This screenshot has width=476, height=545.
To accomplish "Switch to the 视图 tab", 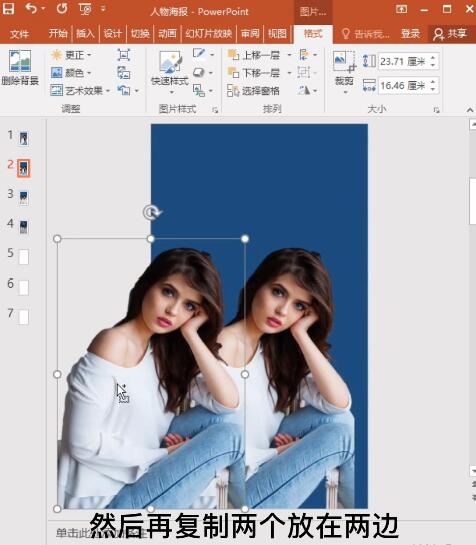I will point(277,34).
